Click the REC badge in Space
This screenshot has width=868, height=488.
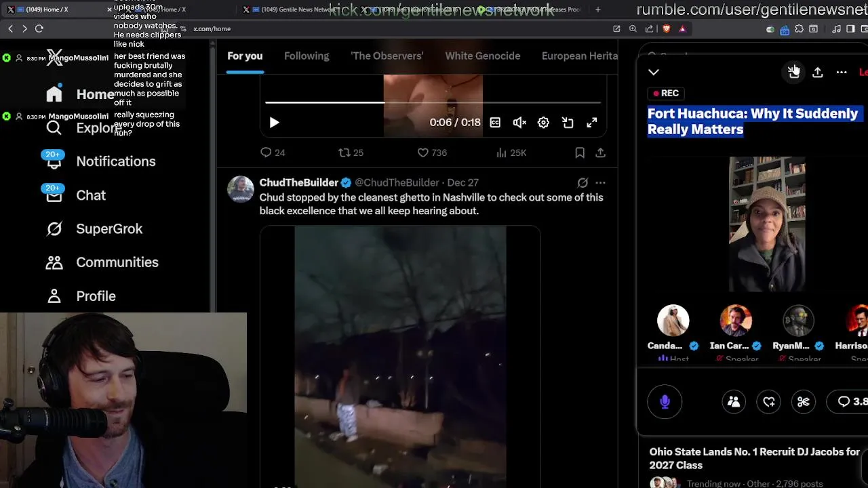point(666,94)
